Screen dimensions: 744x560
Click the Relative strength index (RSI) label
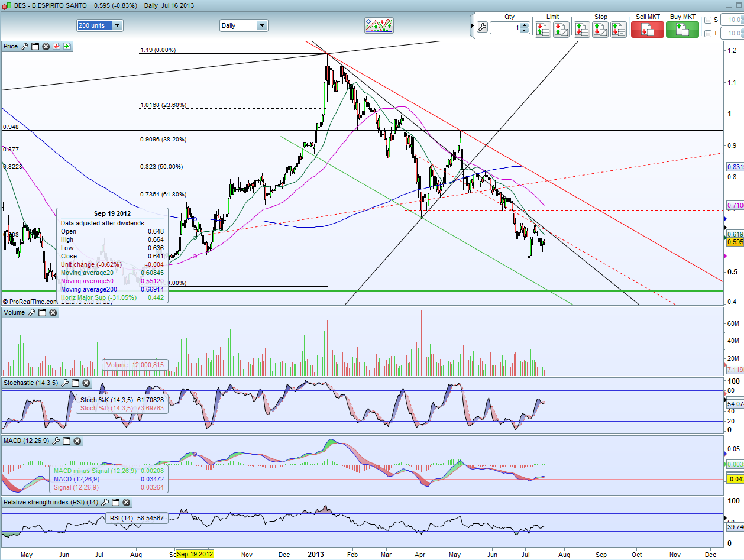pyautogui.click(x=51, y=502)
